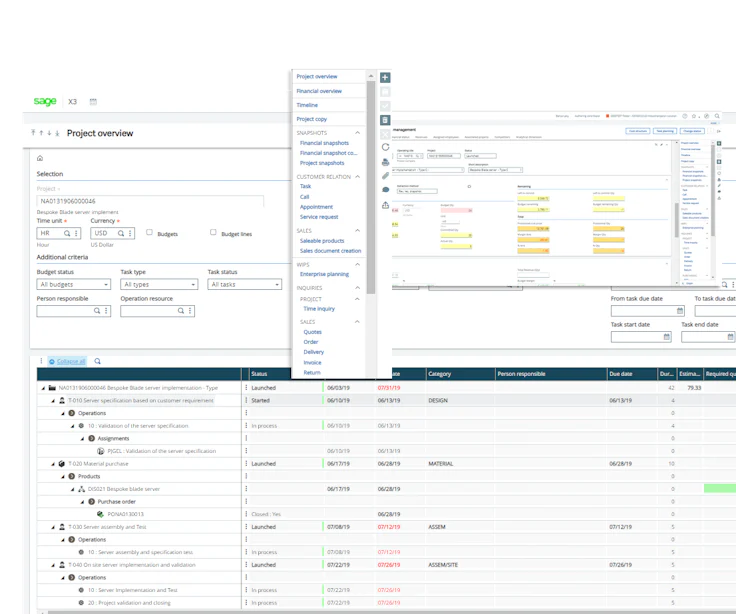Click the Sage logo

pyautogui.click(x=45, y=101)
